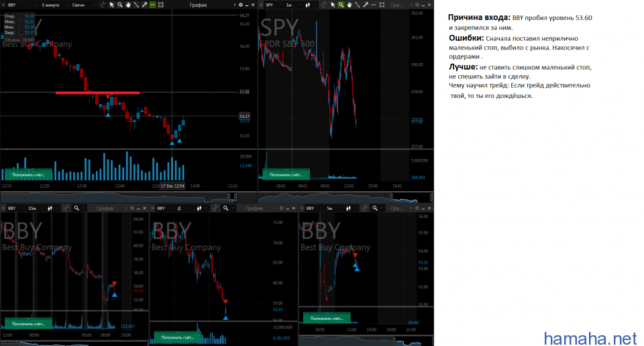Open settings gear of BBY 5м chart
This screenshot has width=644, height=346.
(x=417, y=209)
